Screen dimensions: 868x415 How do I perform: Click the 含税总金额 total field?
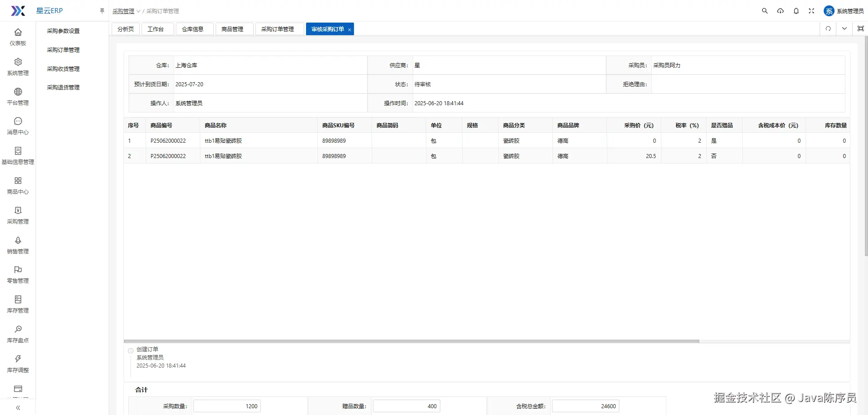[x=585, y=406]
